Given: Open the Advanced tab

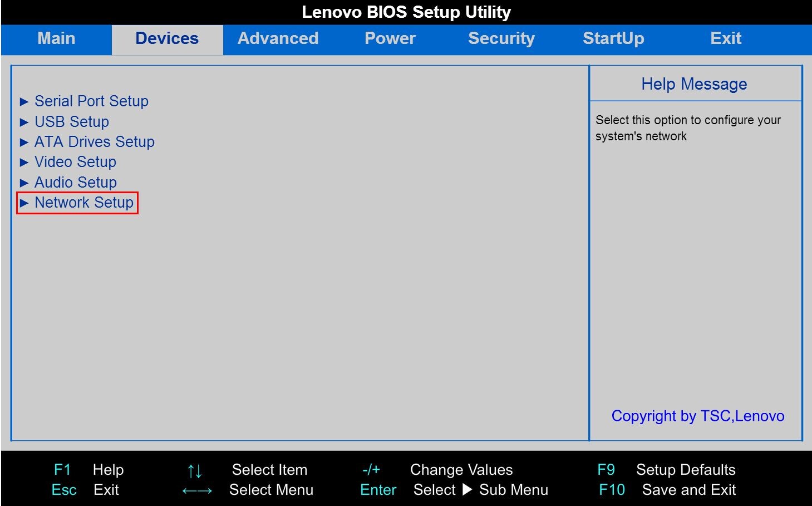Looking at the screenshot, I should coord(278,39).
